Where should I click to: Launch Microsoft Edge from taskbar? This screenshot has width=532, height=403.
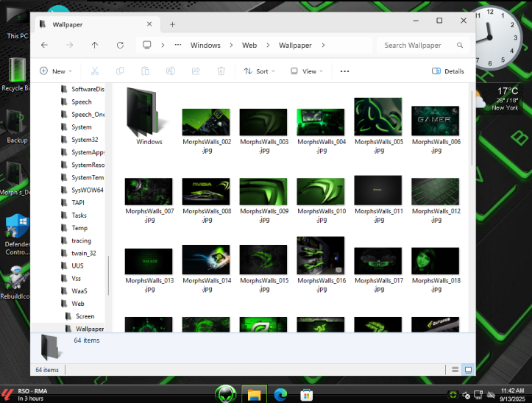tap(280, 394)
